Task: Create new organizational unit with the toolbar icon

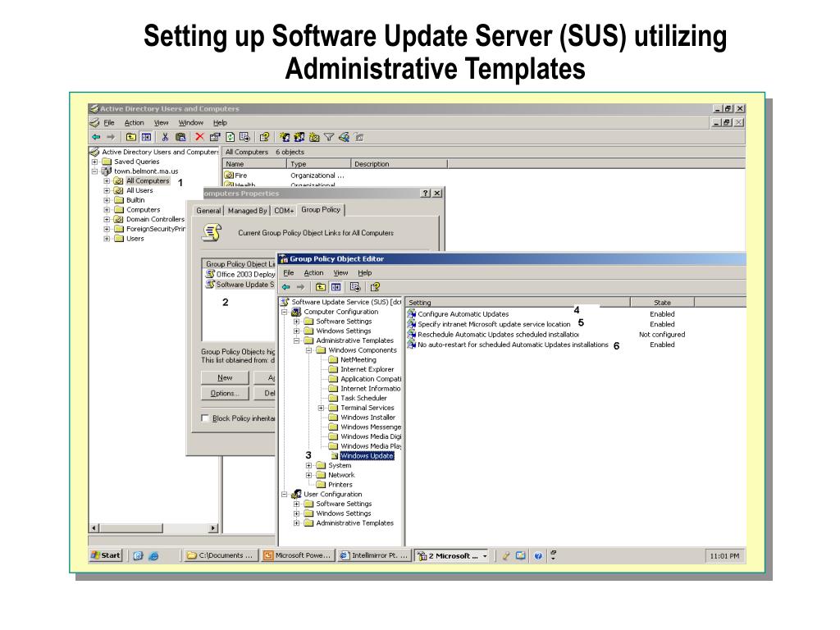Action: (x=314, y=137)
